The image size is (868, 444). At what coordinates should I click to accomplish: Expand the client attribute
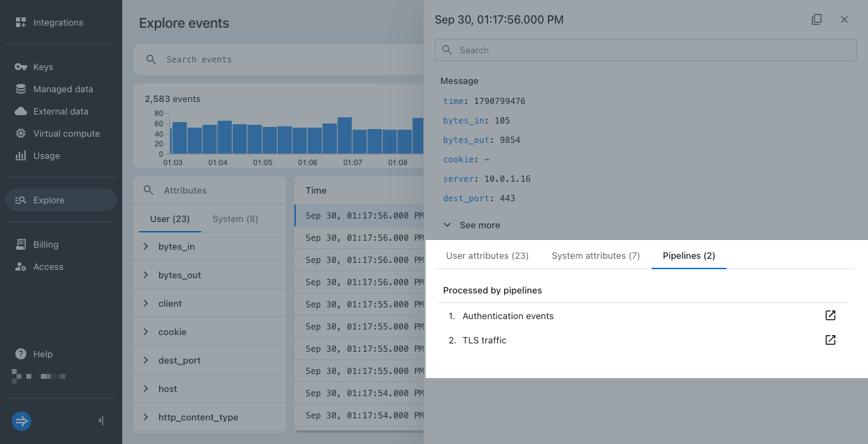(x=146, y=303)
